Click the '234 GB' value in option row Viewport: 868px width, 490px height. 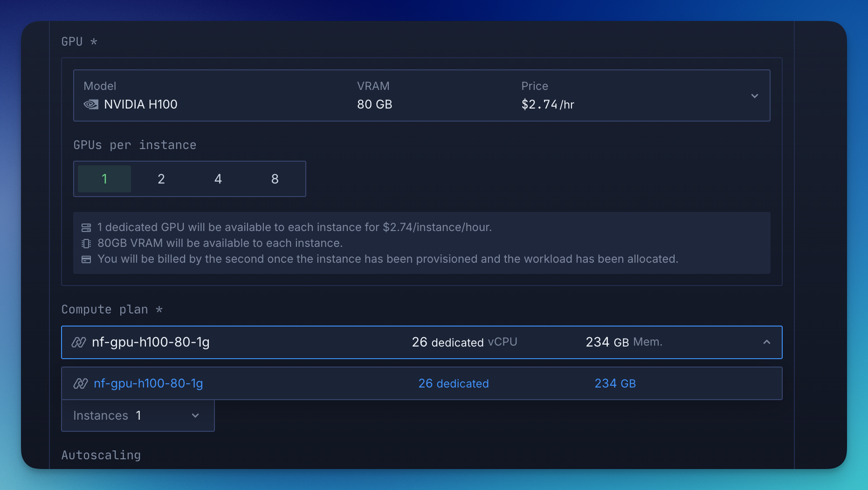(615, 383)
